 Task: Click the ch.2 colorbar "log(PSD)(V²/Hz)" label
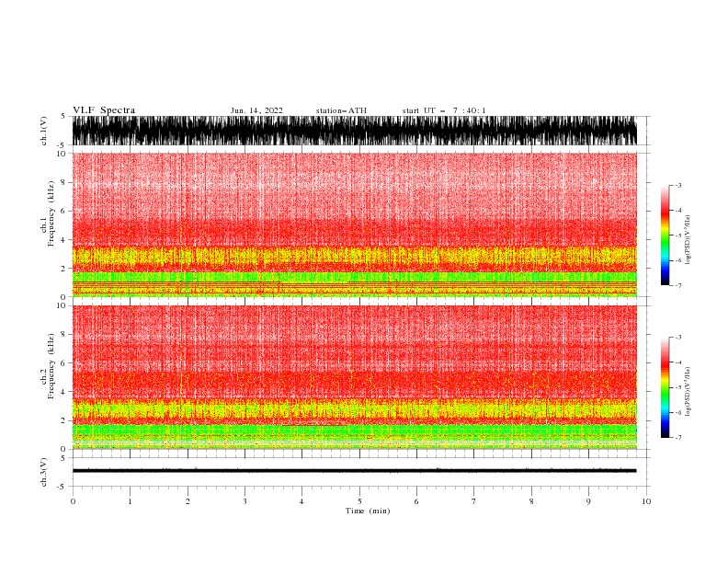pyautogui.click(x=688, y=391)
